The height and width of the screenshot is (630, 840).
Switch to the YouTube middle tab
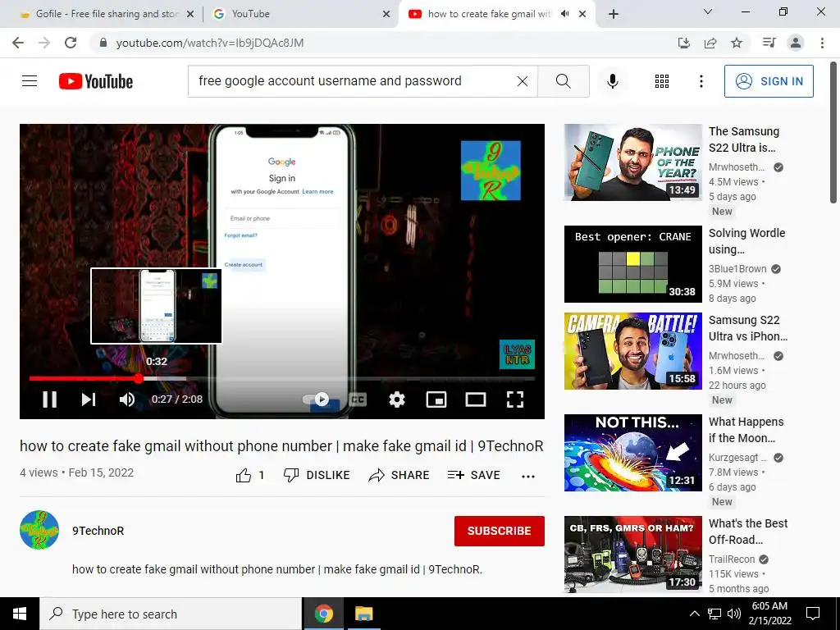(300, 14)
